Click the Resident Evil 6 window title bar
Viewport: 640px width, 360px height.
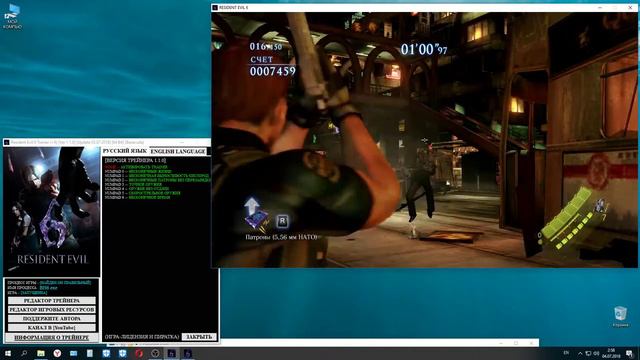(x=424, y=7)
